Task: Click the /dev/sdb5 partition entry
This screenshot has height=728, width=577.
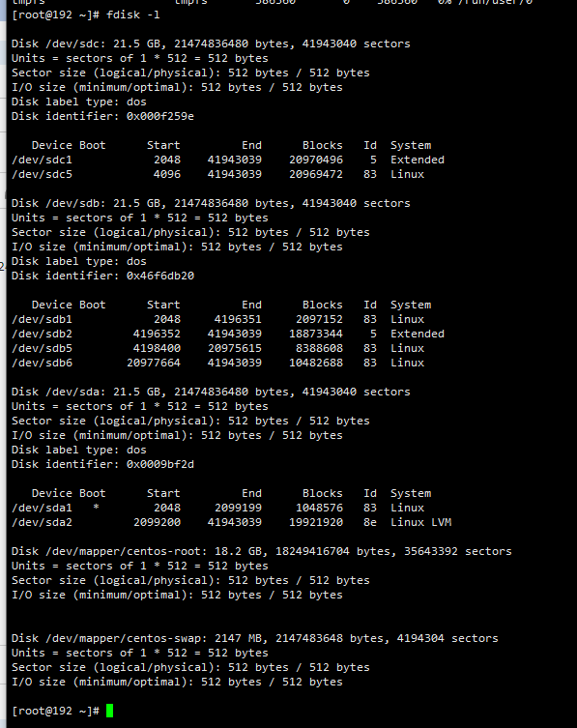Action: coord(217,348)
